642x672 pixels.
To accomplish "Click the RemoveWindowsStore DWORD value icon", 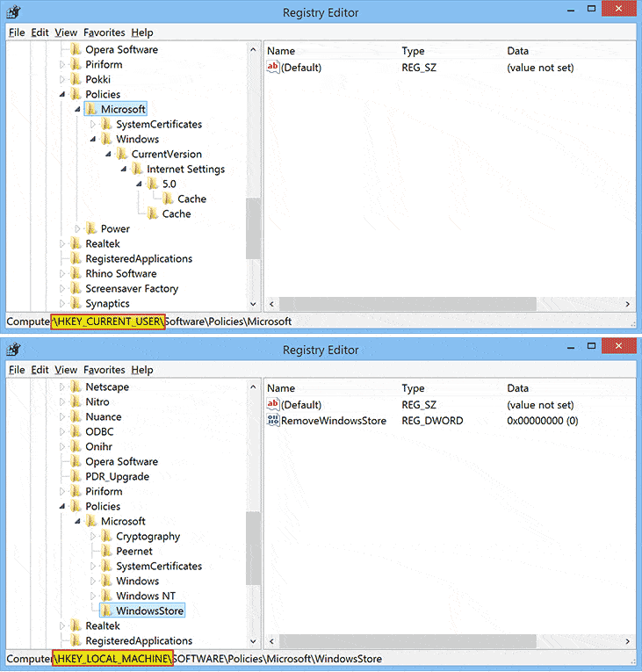I will pos(273,421).
